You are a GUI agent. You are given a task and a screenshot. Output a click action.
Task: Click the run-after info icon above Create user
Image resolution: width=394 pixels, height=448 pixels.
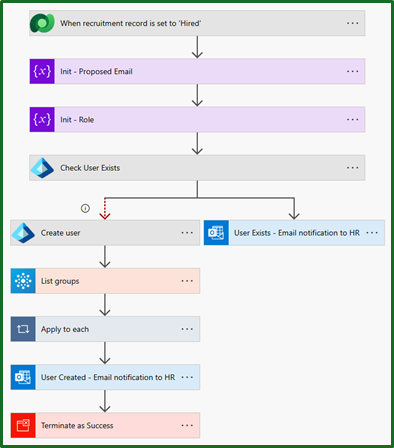pos(85,208)
